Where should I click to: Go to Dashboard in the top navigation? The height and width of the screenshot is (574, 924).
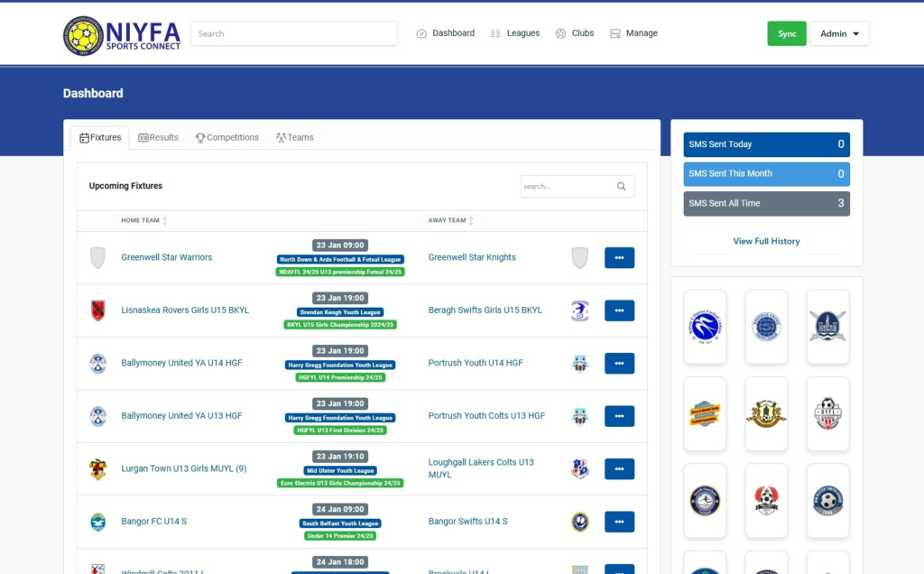point(446,33)
